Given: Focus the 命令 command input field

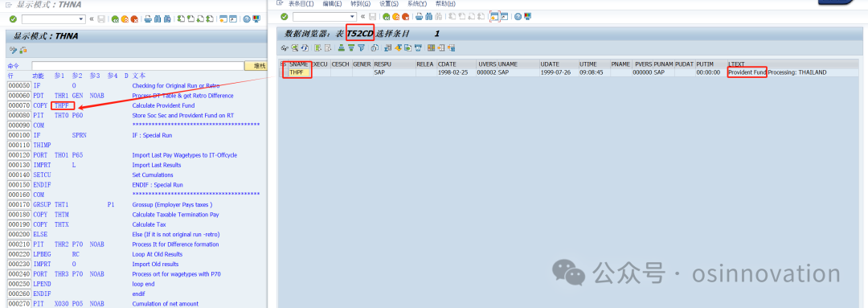Looking at the screenshot, I should tap(138, 66).
